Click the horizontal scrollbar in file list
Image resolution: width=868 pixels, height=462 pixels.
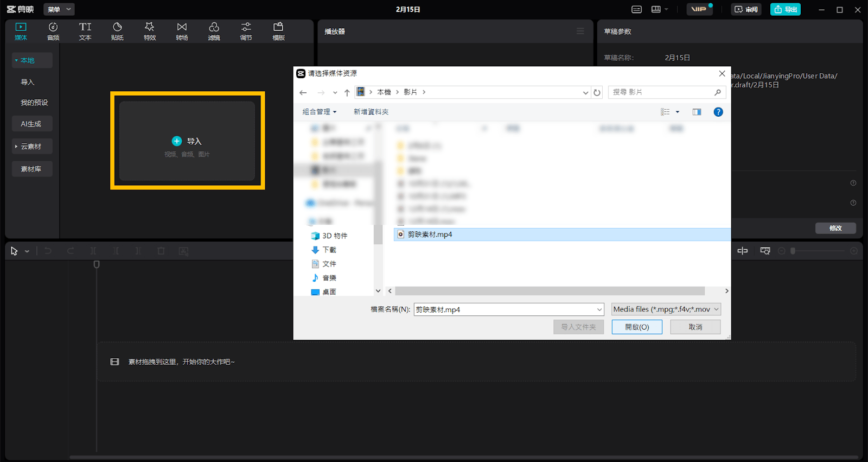[550, 291]
